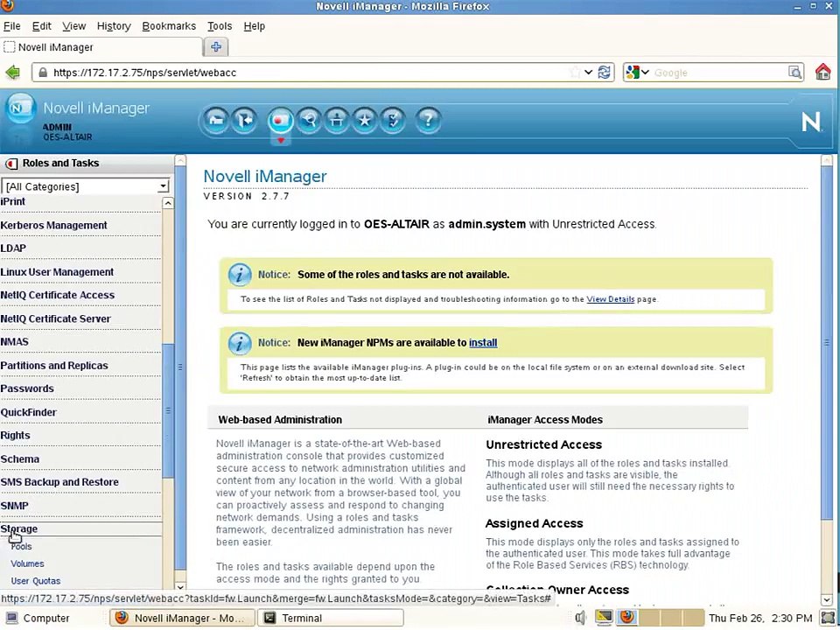
Task: Open the Edit menu
Action: [x=41, y=25]
